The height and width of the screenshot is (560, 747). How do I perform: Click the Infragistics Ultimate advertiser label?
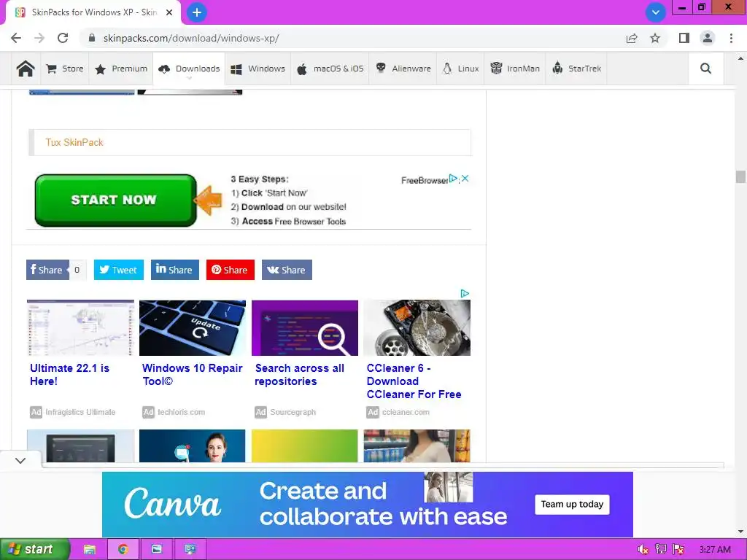click(x=80, y=413)
